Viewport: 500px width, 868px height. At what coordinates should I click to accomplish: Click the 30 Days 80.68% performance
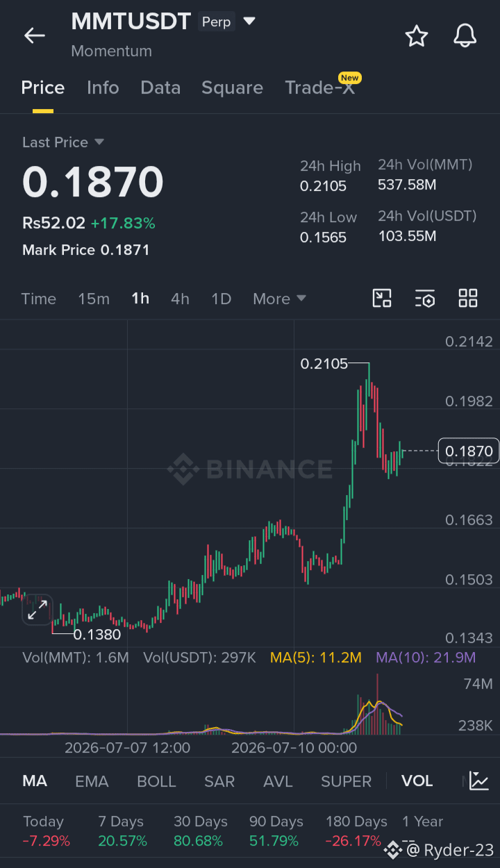(200, 831)
